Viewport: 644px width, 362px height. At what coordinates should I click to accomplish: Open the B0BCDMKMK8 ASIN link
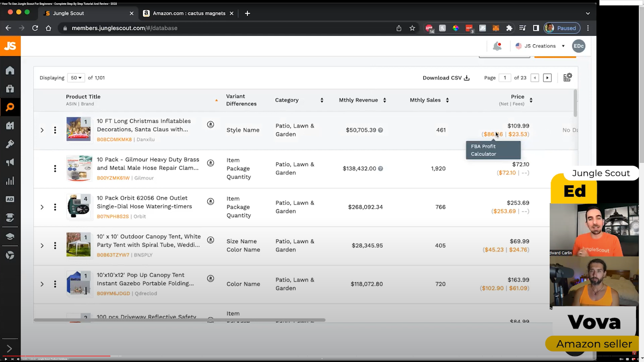coord(114,140)
